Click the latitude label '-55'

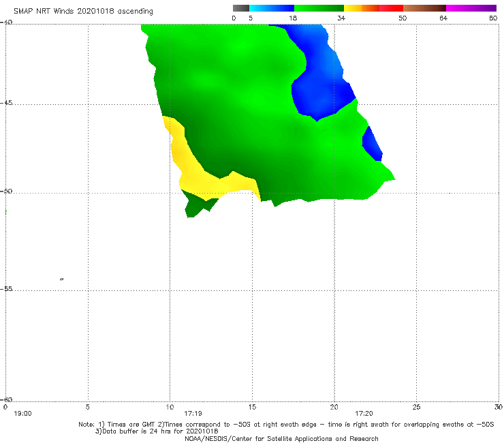6,288
